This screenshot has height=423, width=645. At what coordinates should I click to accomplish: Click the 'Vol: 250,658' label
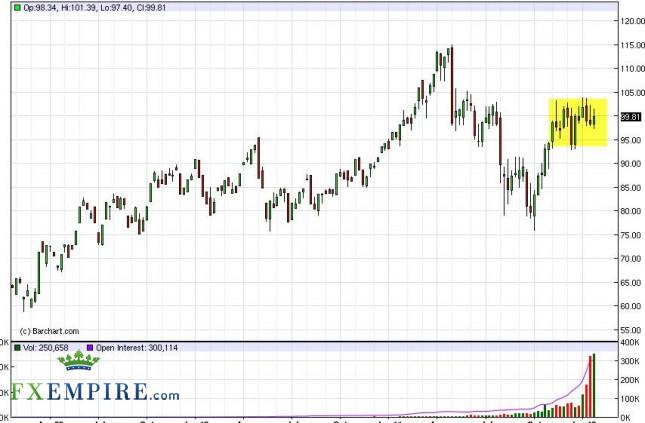pos(46,348)
